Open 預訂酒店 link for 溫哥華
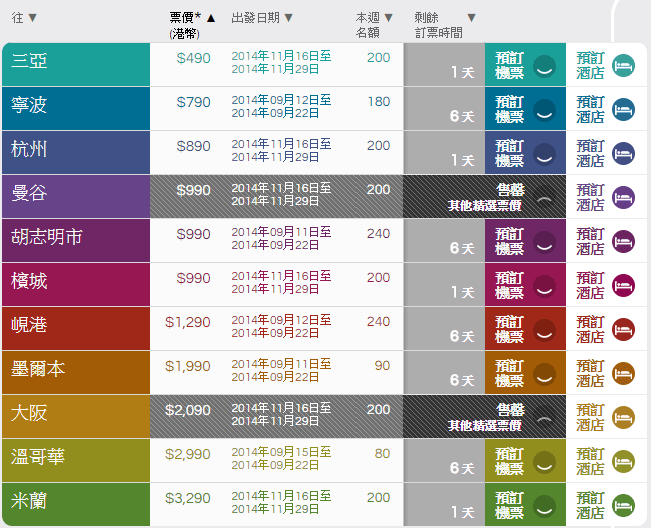The image size is (651, 528). [590, 461]
